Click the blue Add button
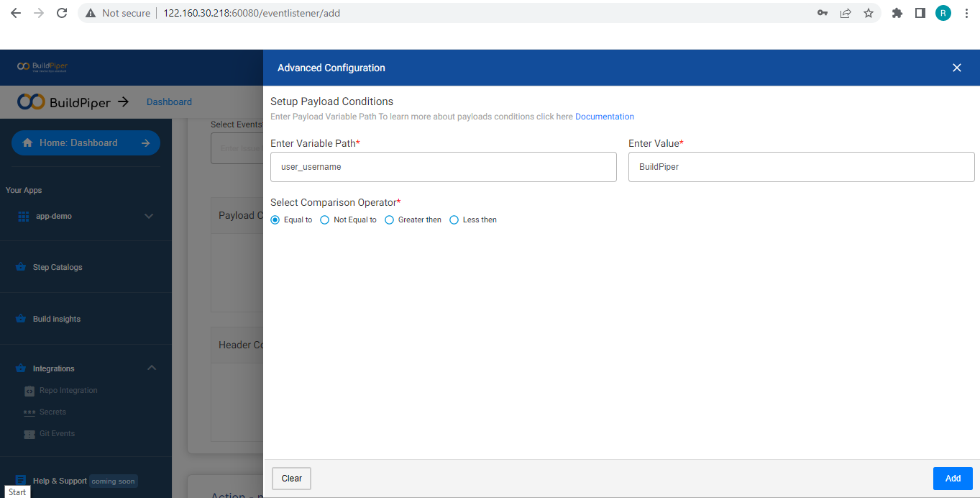980x498 pixels. coord(953,479)
